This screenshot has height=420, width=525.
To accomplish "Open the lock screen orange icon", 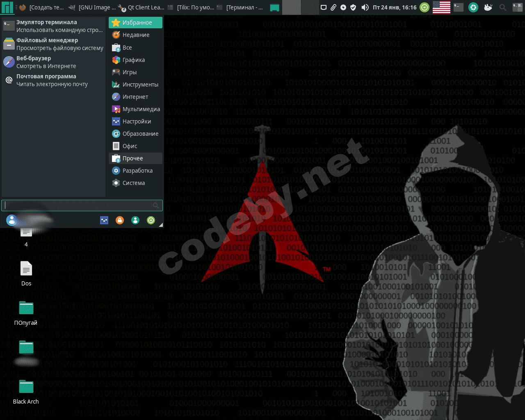I will [120, 220].
